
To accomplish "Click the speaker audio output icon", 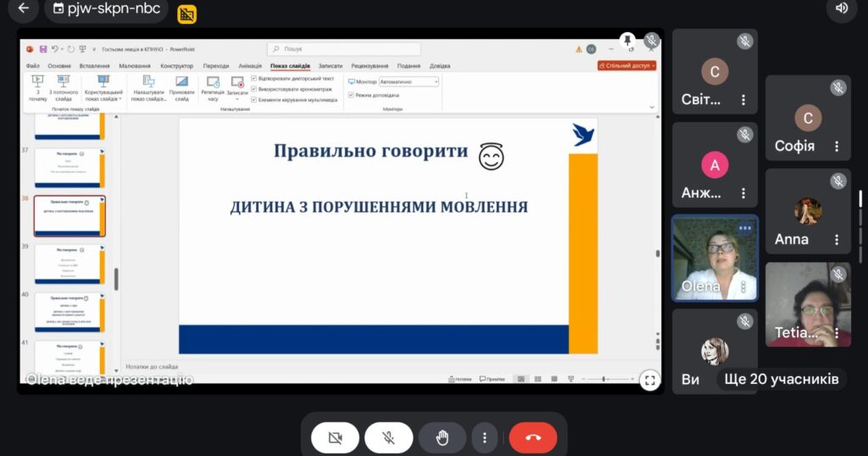I will pyautogui.click(x=842, y=8).
